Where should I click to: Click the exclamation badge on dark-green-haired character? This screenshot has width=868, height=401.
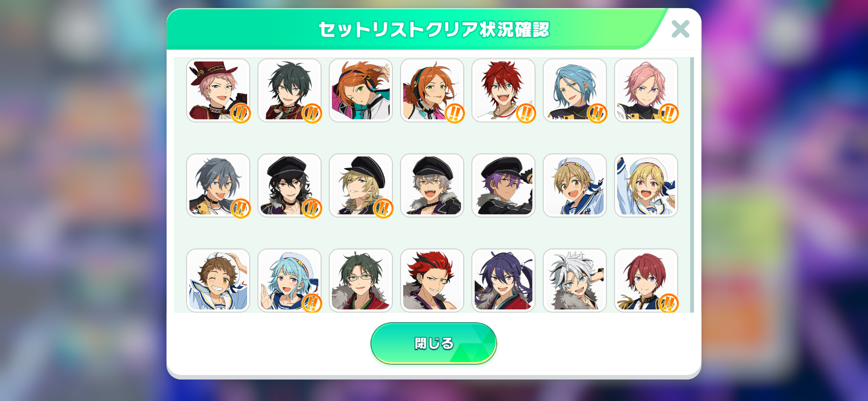click(312, 113)
